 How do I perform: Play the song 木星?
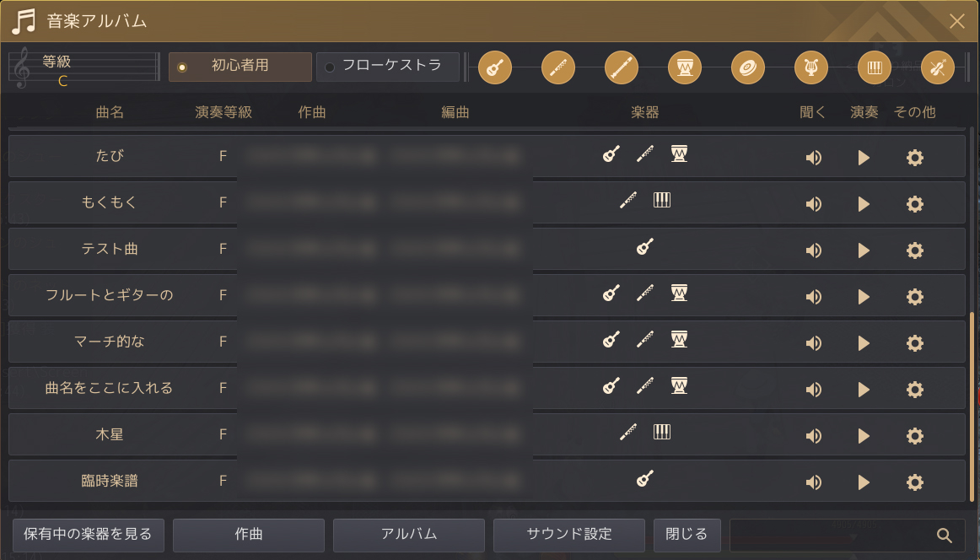coord(864,436)
